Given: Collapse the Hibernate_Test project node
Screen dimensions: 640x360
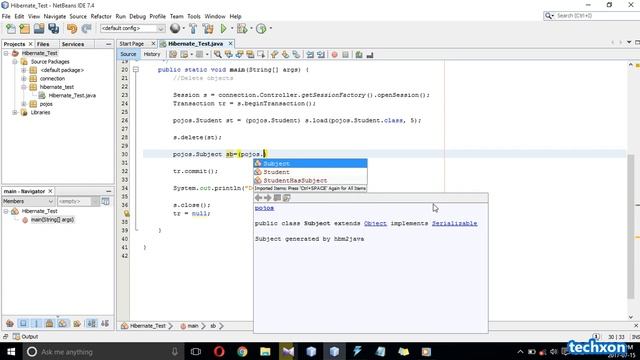Looking at the screenshot, I should [x=6, y=53].
